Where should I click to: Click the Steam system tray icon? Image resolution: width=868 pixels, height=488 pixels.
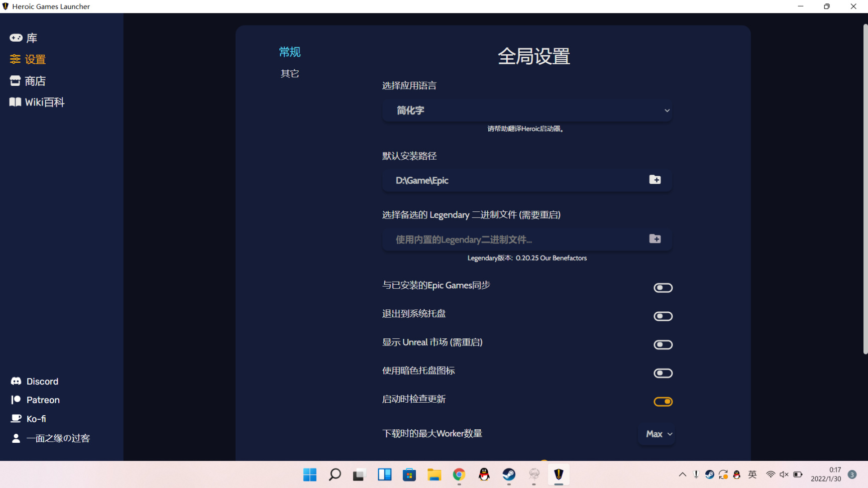[710, 474]
